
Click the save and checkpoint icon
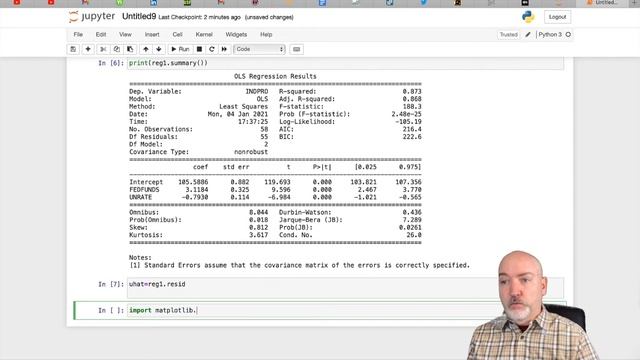tap(73, 49)
